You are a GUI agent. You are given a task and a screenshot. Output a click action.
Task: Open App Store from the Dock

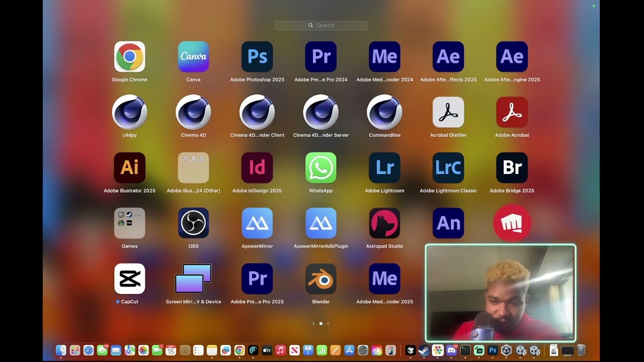click(x=350, y=350)
